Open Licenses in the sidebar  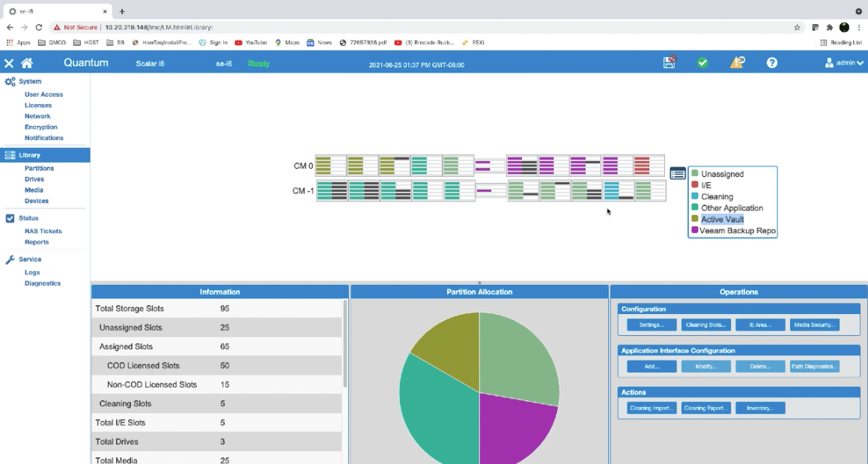(38, 106)
